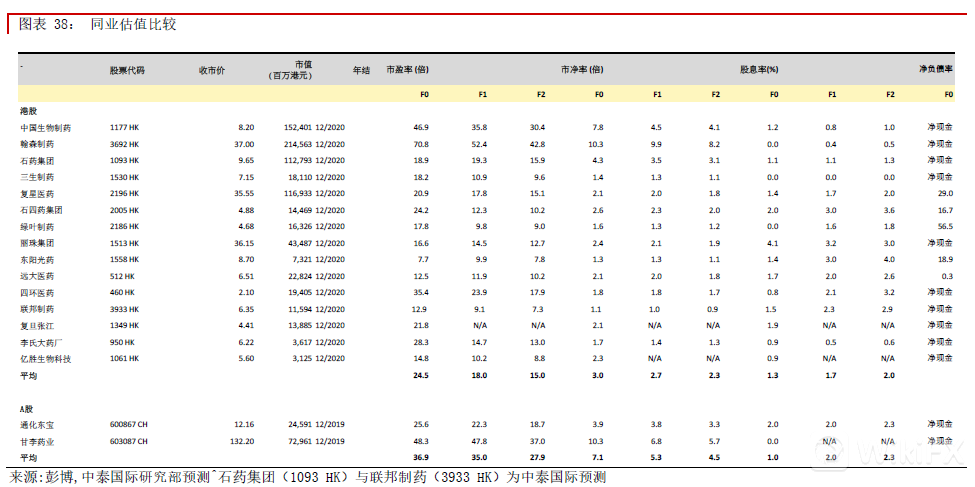Click the 四环医药 row label

(37, 292)
